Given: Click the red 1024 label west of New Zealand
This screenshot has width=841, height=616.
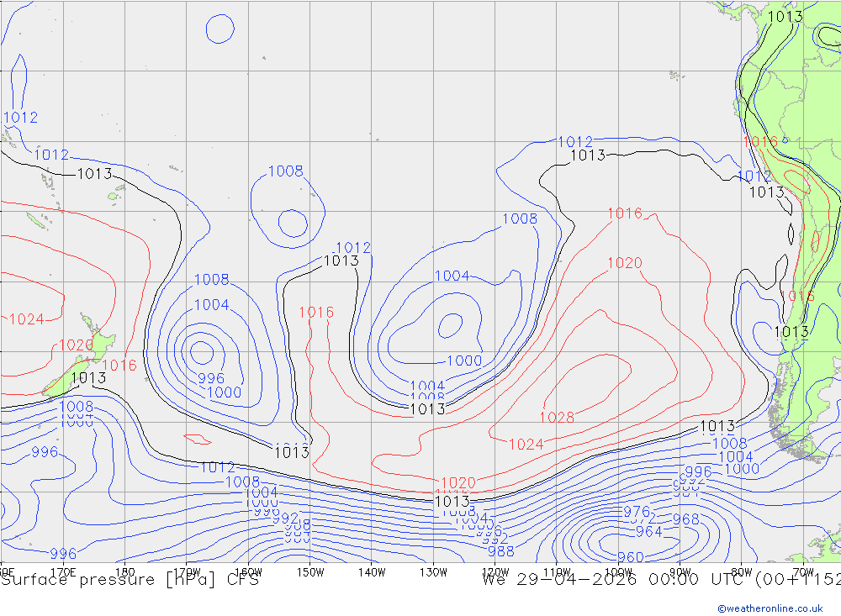Looking at the screenshot, I should pyautogui.click(x=26, y=319).
